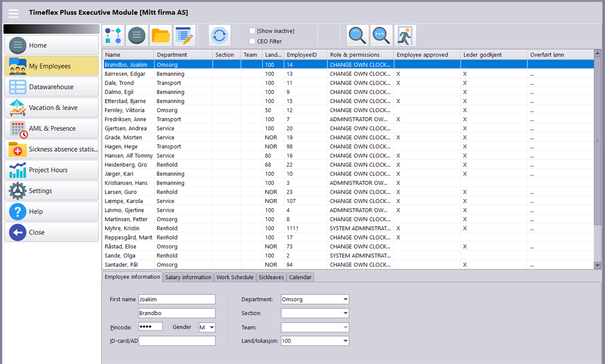
Task: Click the dark circle menu icon
Action: click(x=137, y=35)
